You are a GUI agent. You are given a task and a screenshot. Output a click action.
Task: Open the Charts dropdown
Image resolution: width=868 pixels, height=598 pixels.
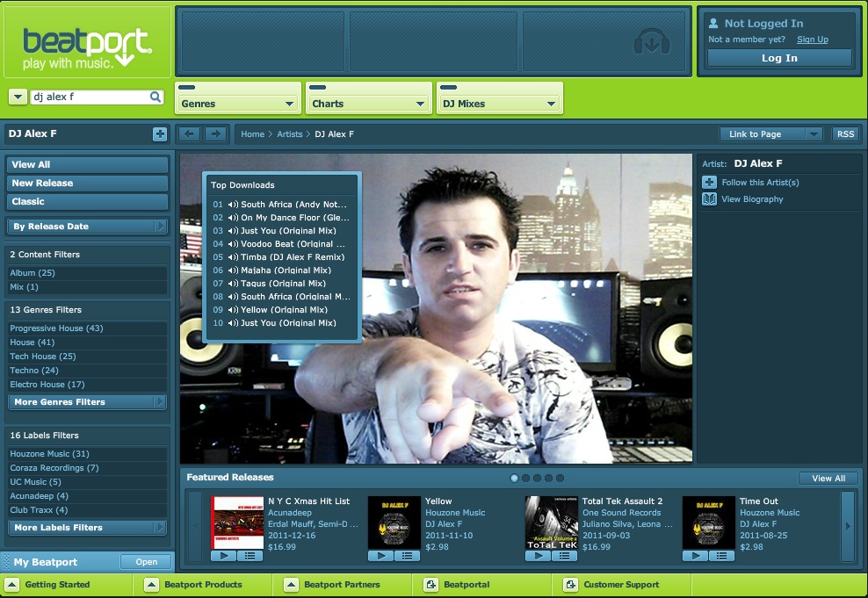coord(369,104)
